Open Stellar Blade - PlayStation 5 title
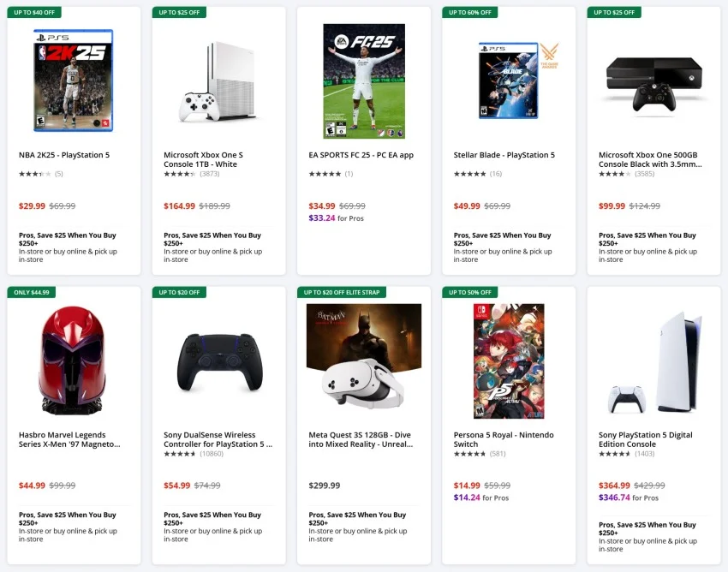 coord(504,155)
